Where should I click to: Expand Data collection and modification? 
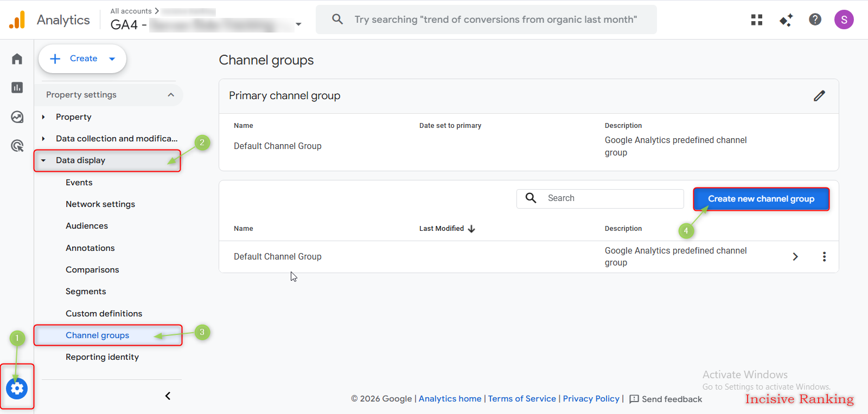(43, 139)
